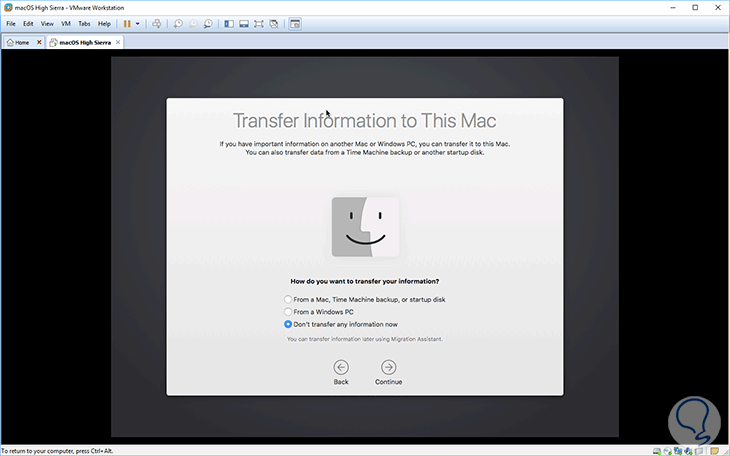Close the macOS High Sierra tab
This screenshot has height=456, width=730.
[118, 42]
